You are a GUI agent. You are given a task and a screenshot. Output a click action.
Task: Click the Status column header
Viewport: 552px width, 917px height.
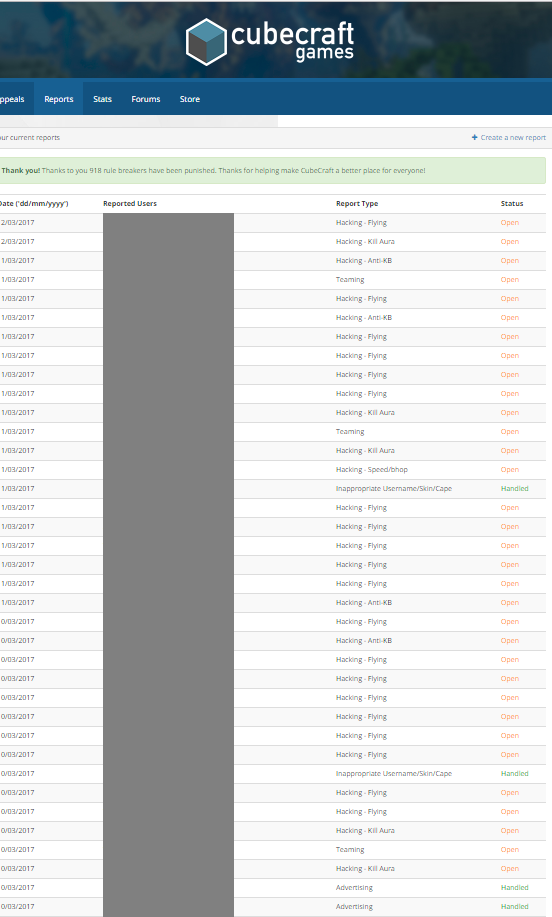click(512, 204)
